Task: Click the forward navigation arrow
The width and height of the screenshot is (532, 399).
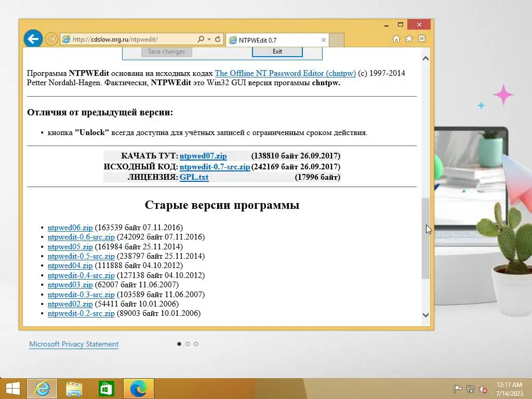Action: pyautogui.click(x=51, y=39)
